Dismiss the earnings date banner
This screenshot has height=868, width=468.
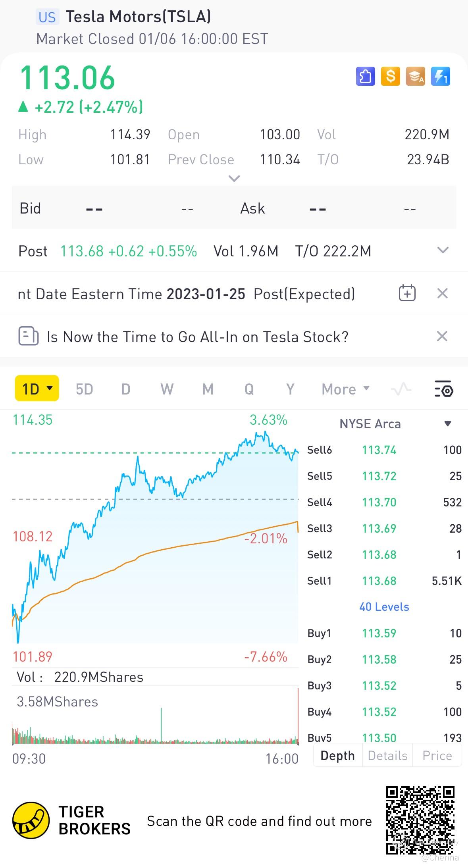pyautogui.click(x=442, y=293)
